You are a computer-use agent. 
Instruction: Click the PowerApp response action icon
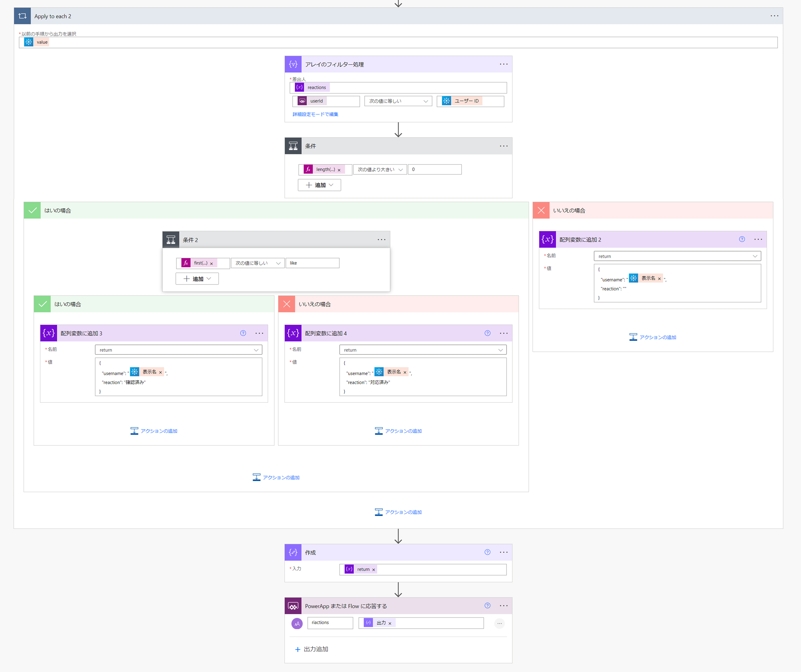tap(293, 606)
